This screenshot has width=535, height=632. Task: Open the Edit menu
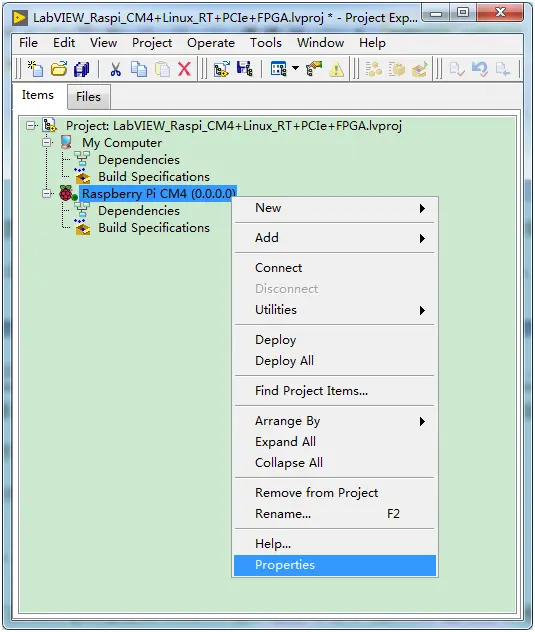(64, 43)
